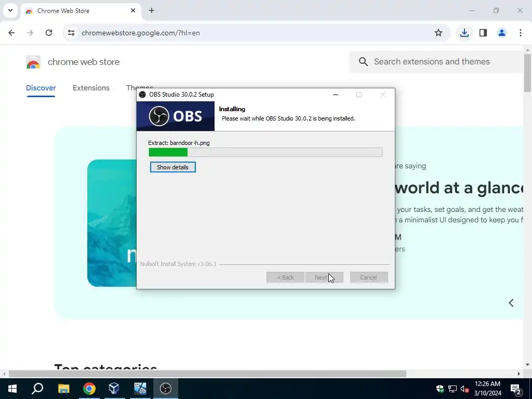Go back in Chrome browser
The image size is (532, 399).
(x=11, y=33)
